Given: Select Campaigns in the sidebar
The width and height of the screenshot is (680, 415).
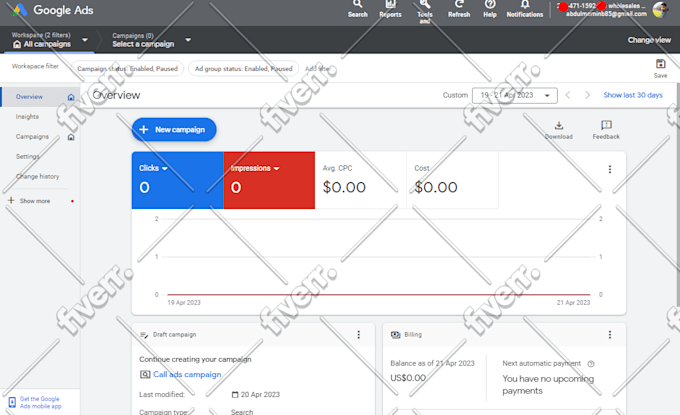Looking at the screenshot, I should [32, 137].
